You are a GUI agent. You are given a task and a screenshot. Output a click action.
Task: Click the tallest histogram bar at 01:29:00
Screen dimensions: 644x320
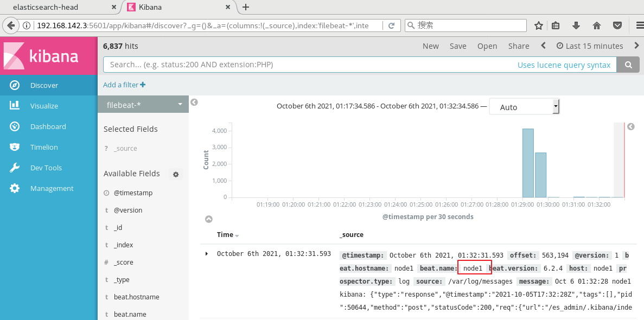[528, 163]
